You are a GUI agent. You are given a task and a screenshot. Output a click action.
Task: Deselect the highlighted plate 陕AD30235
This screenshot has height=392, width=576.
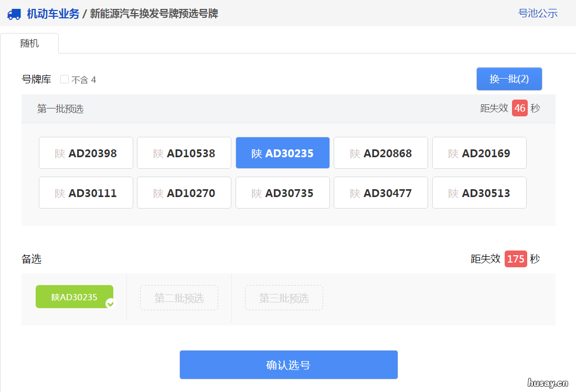[x=282, y=153]
